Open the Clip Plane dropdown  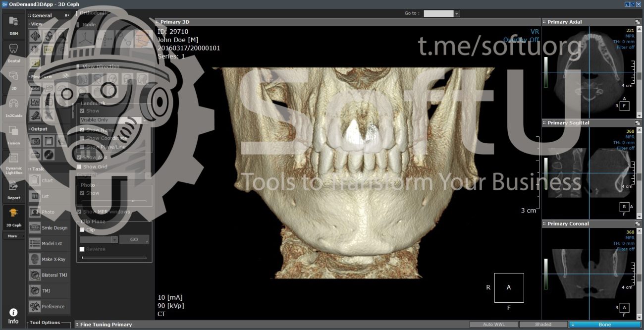[x=99, y=239]
